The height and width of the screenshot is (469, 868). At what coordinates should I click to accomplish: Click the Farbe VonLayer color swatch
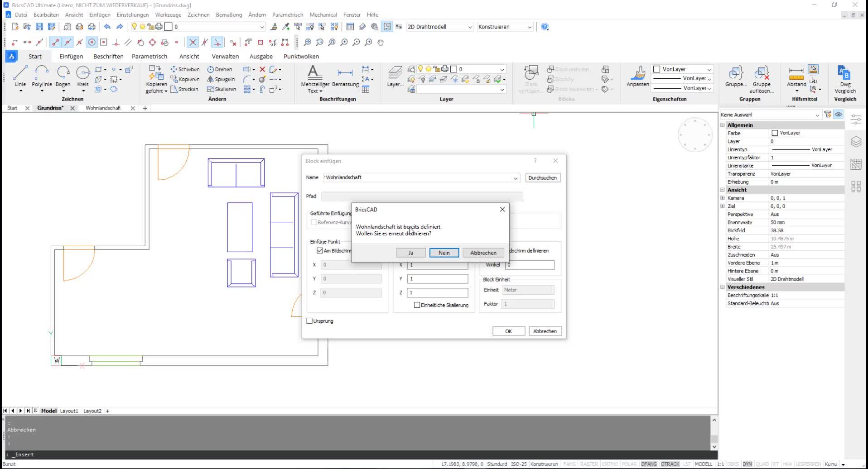775,133
